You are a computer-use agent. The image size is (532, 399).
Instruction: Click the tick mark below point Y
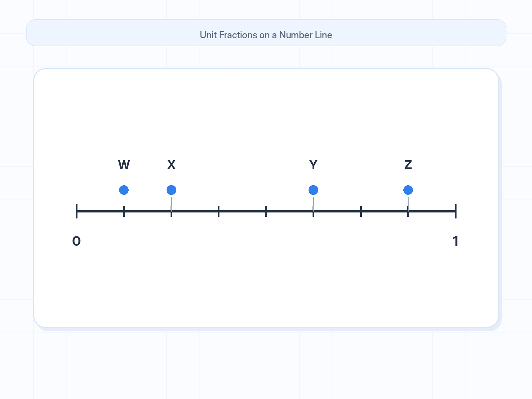[x=313, y=211]
